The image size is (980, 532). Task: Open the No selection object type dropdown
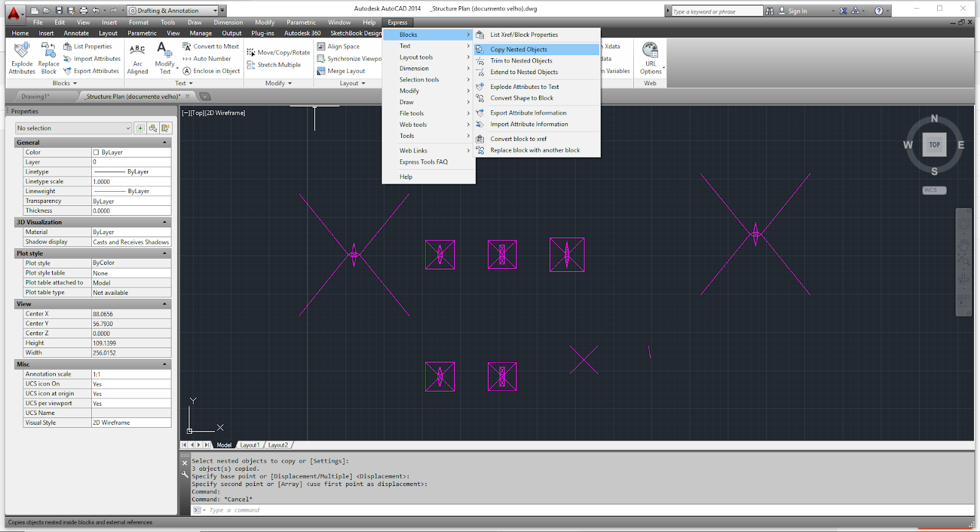(73, 128)
